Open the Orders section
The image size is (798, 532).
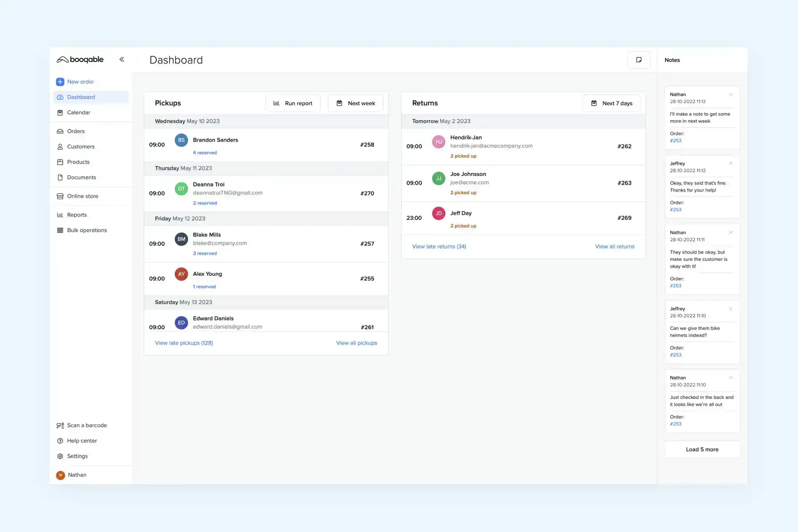point(76,131)
